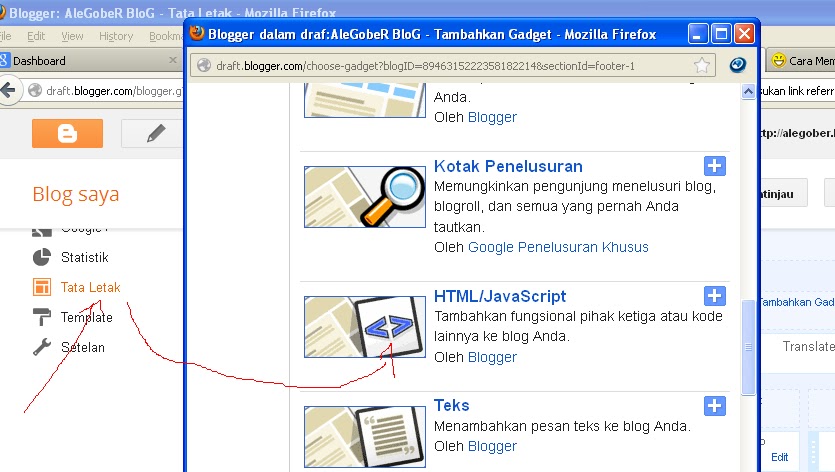Open Template in Blogger sidebar

pos(87,318)
